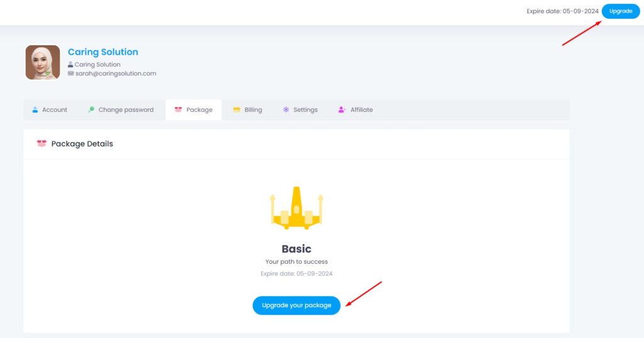Click the Upgrade button in top bar
644x338 pixels.
pyautogui.click(x=620, y=11)
